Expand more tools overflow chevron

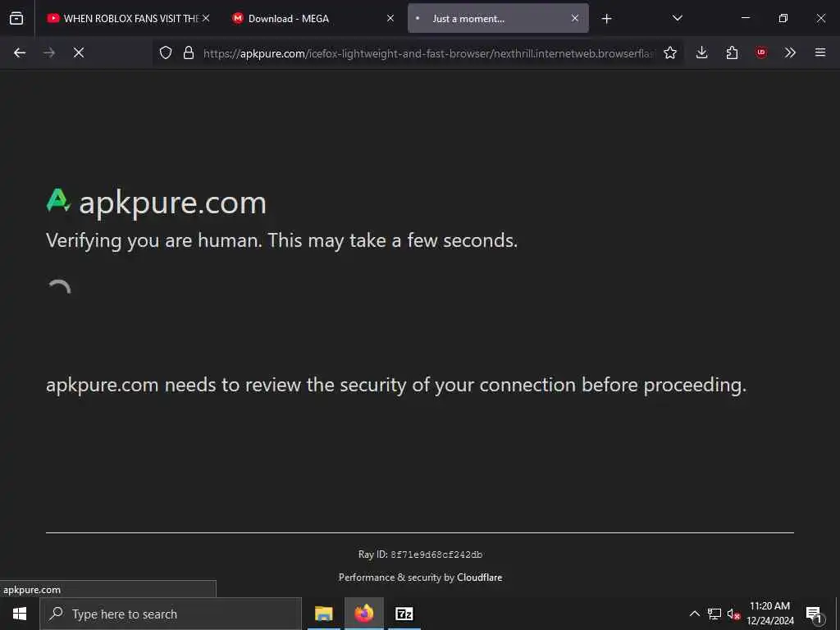(x=790, y=52)
